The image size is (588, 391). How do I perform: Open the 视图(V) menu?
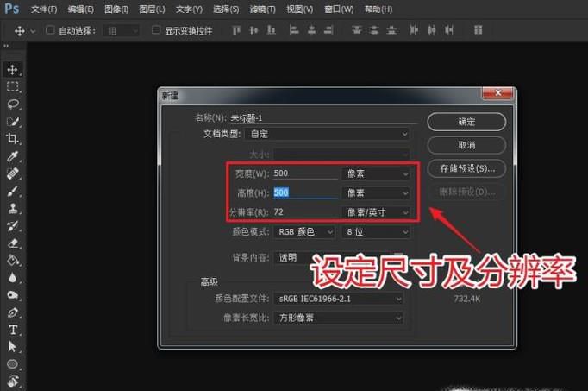coord(300,9)
